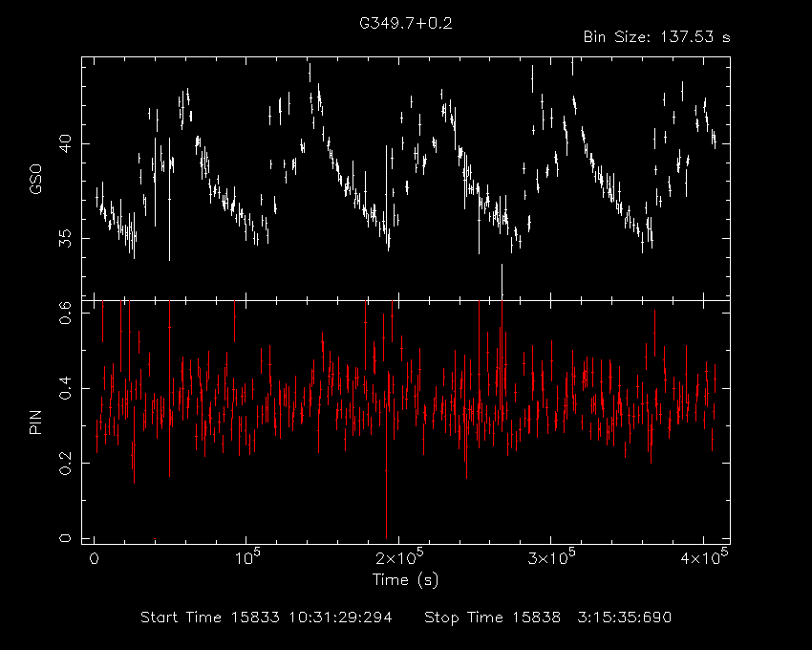
Task: Click the GSO axis value 40
Action: coord(65,143)
